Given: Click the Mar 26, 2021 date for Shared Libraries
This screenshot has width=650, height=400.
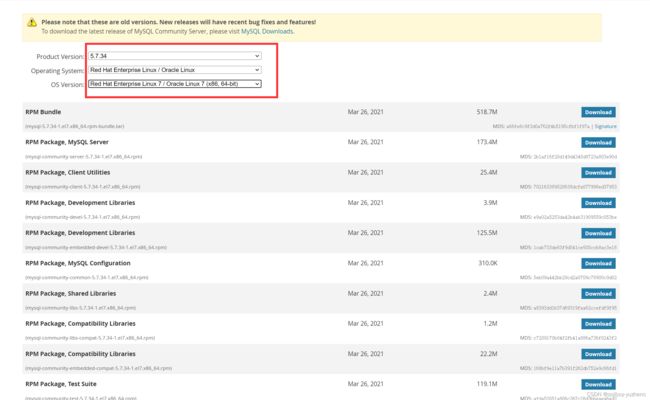Looking at the screenshot, I should pos(366,293).
